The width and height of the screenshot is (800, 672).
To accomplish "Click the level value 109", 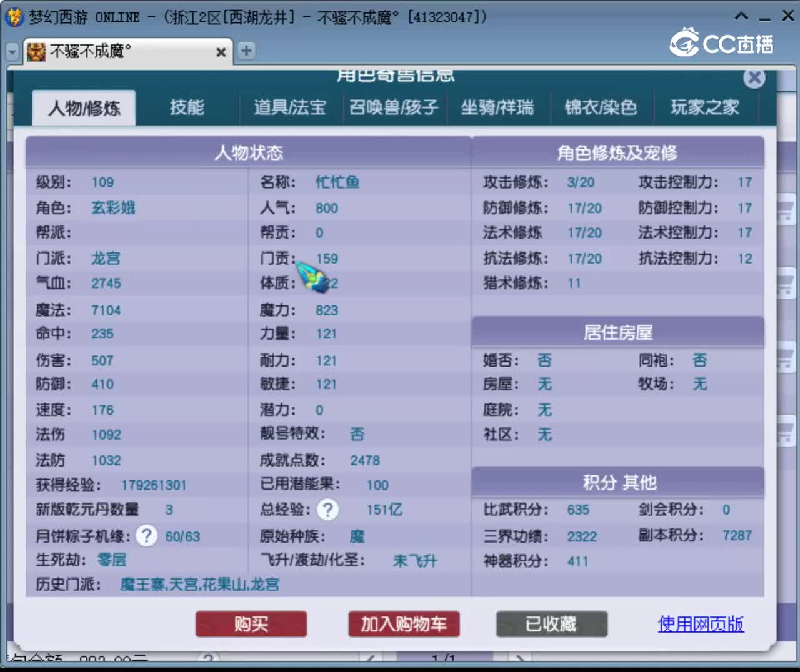I will [102, 182].
